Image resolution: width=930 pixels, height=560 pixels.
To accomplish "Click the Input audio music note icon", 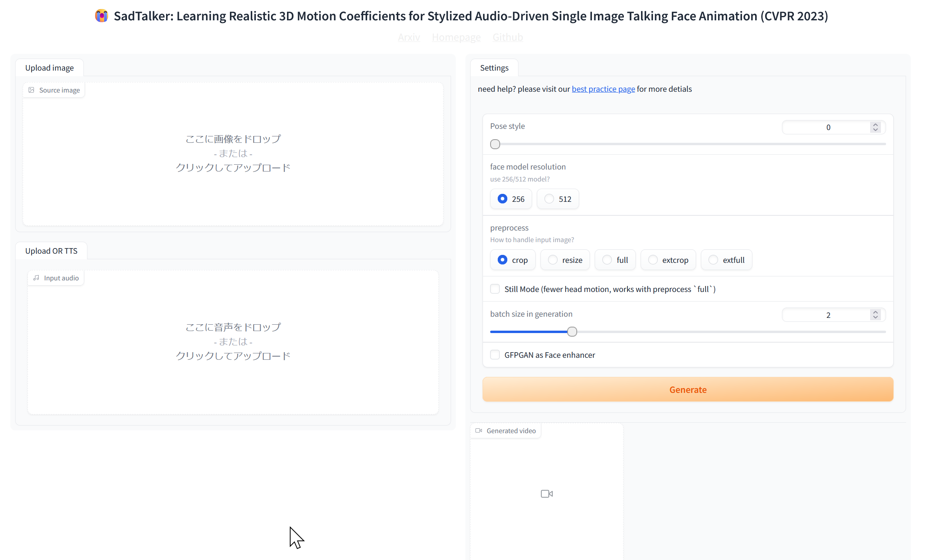I will [36, 278].
